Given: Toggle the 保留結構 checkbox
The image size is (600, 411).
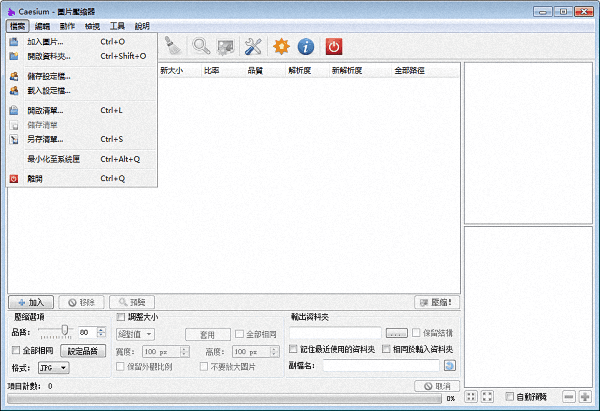Looking at the screenshot, I should pyautogui.click(x=416, y=333).
